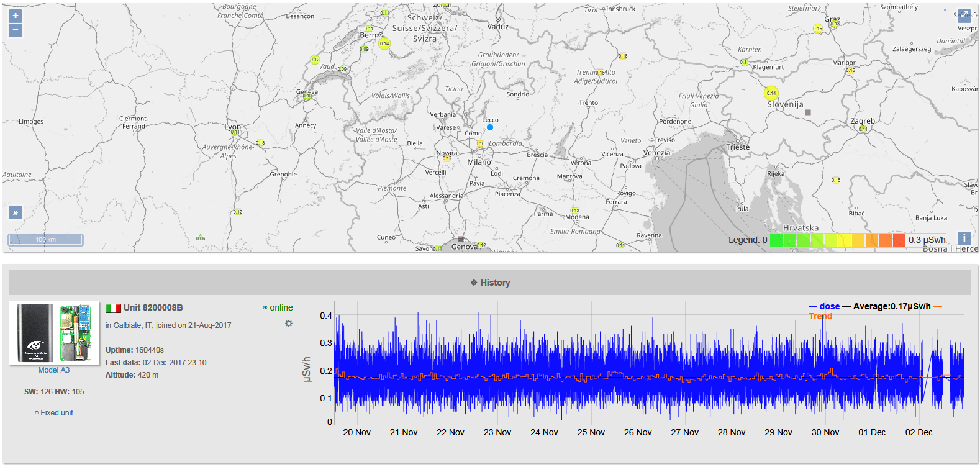980x467 pixels.
Task: Click the map 100 km scale bar
Action: coord(45,240)
